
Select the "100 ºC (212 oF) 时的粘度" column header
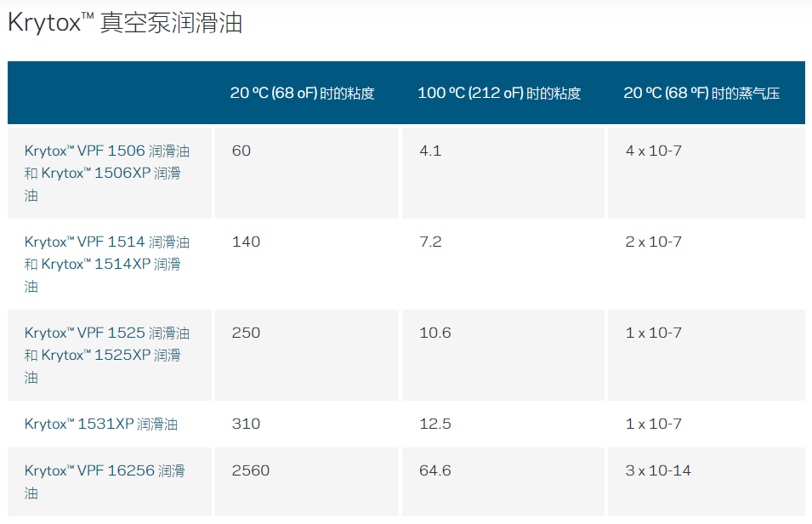499,94
